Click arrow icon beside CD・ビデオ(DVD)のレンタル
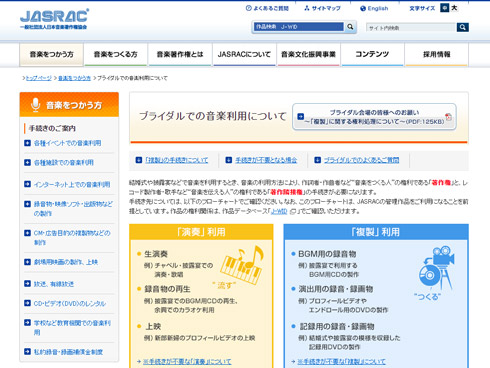The height and width of the screenshot is (368, 490). pyautogui.click(x=27, y=303)
